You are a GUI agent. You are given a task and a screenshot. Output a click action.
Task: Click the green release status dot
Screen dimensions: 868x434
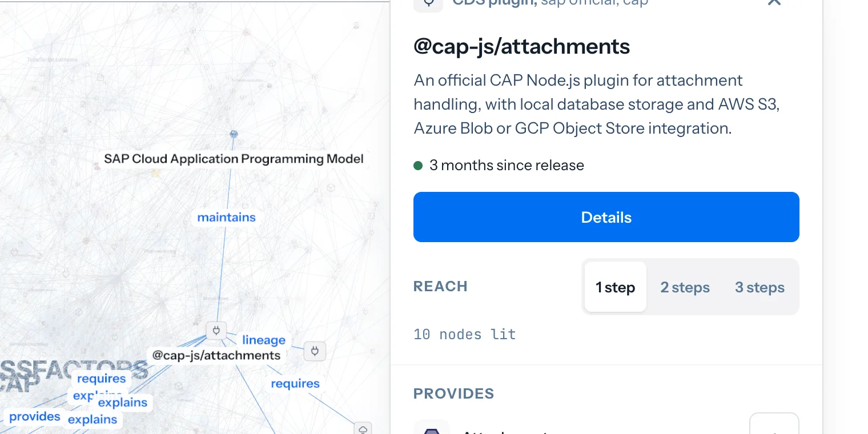point(418,166)
